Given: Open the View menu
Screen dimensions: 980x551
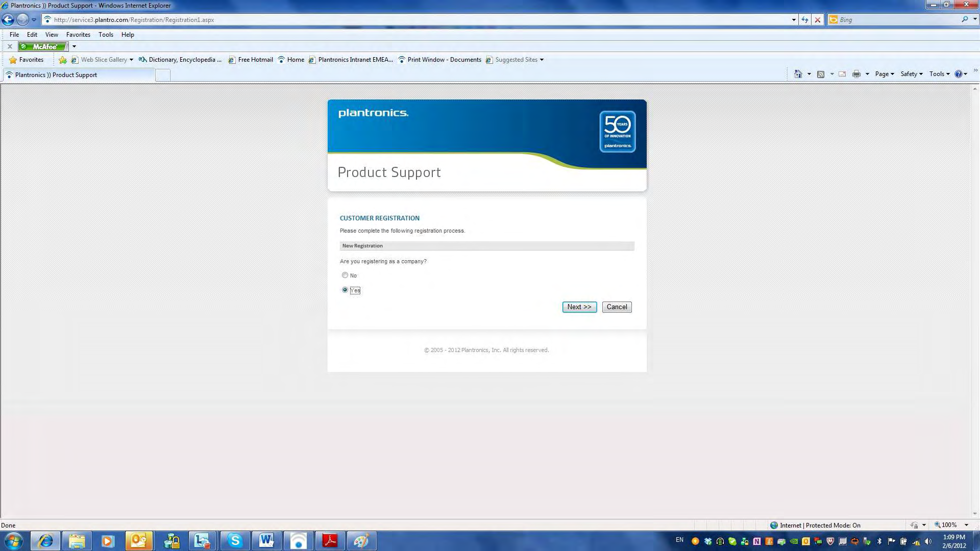Looking at the screenshot, I should pyautogui.click(x=51, y=34).
